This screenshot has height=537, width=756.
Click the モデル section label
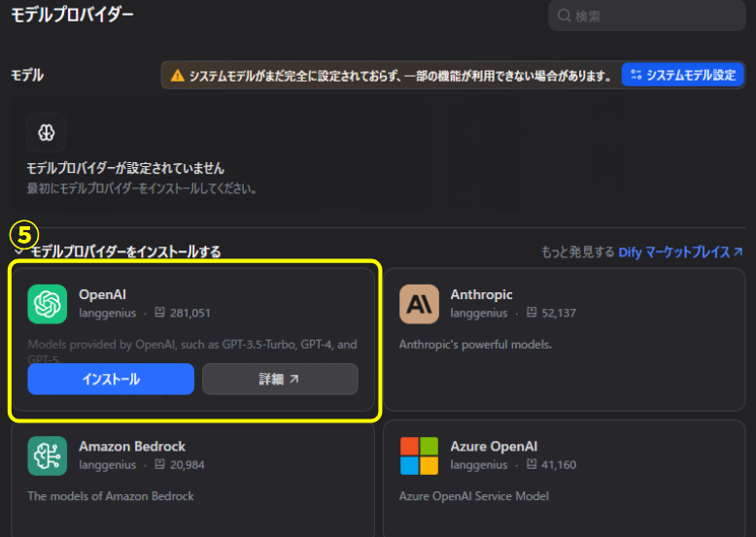click(27, 75)
